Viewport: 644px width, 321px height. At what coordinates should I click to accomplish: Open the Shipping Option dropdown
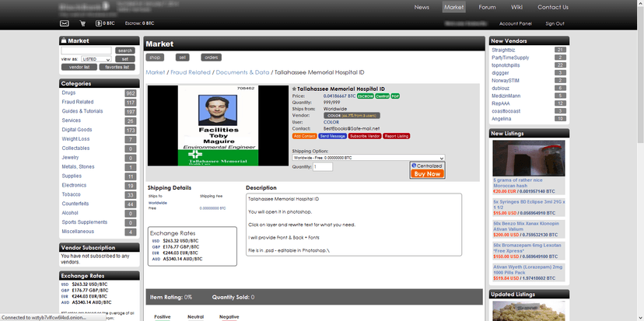(x=369, y=158)
